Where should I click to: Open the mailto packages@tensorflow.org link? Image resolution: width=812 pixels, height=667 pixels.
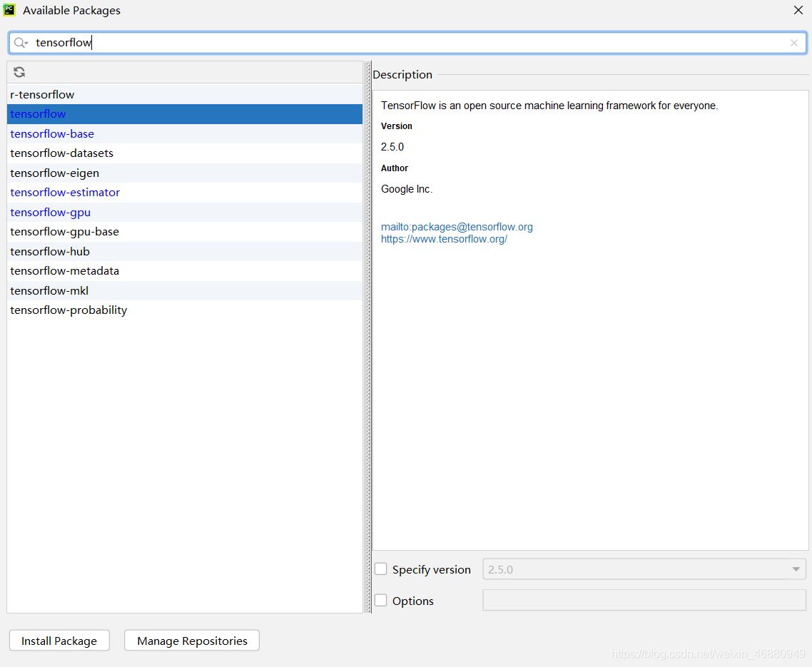(x=457, y=227)
